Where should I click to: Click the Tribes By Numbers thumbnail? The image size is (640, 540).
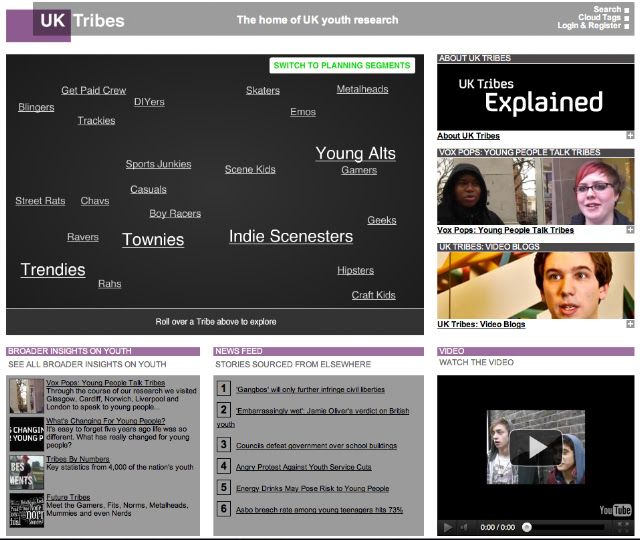coord(27,472)
